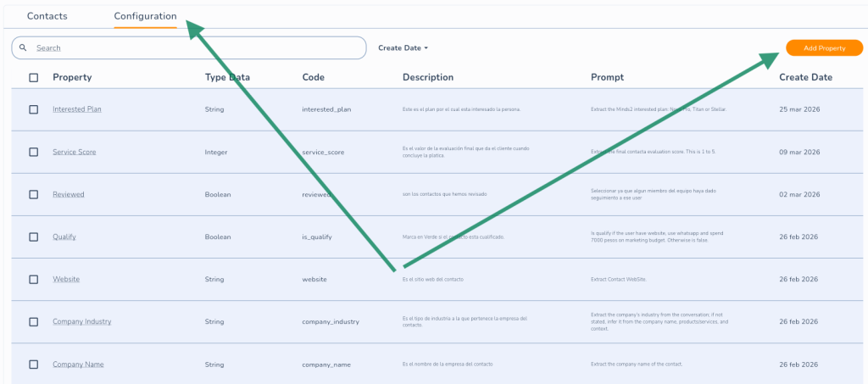Tick the select-all header checkbox
This screenshot has height=384, width=868.
34,78
